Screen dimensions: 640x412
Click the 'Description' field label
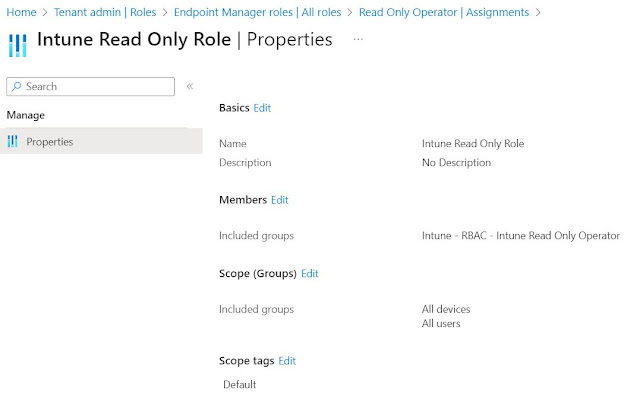(x=245, y=163)
